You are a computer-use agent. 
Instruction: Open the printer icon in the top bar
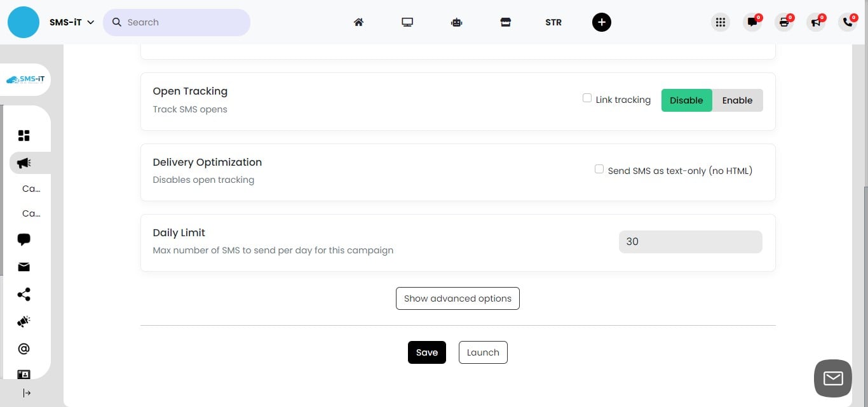784,22
